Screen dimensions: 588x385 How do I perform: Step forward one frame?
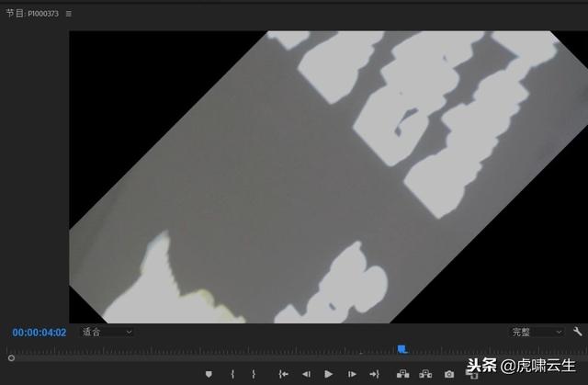point(352,374)
